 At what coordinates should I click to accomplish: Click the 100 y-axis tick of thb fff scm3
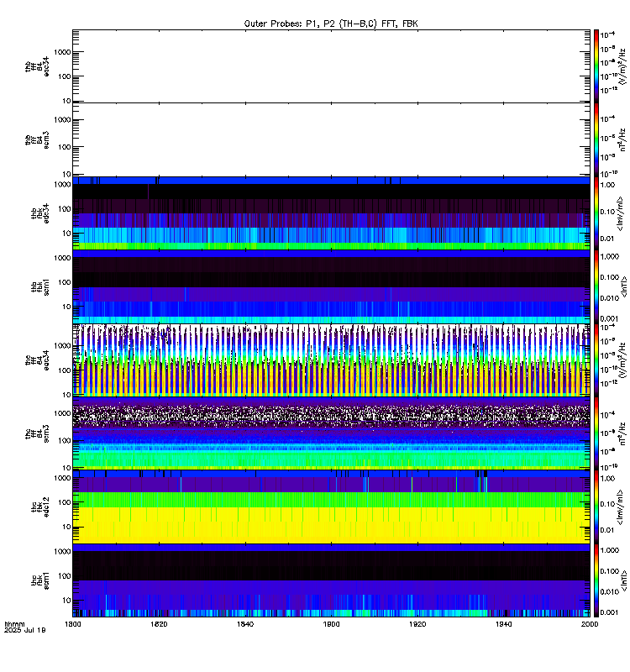(65, 147)
